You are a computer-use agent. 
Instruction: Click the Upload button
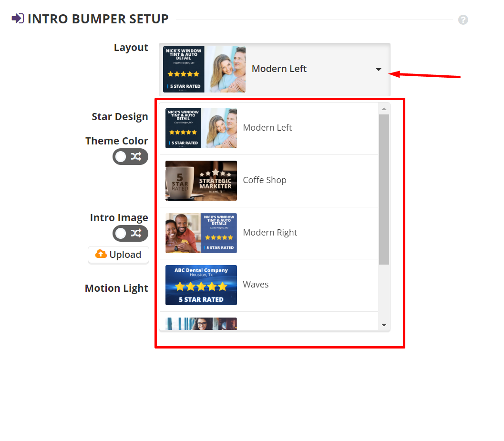[118, 255]
